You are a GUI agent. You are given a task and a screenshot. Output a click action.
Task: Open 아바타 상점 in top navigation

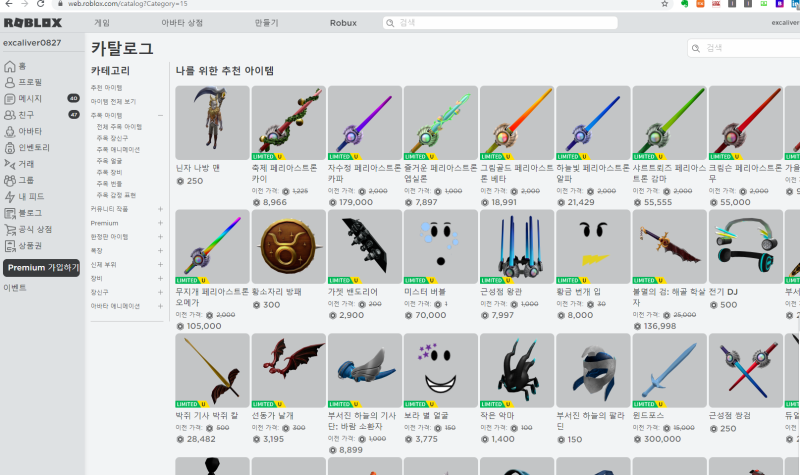pyautogui.click(x=182, y=23)
